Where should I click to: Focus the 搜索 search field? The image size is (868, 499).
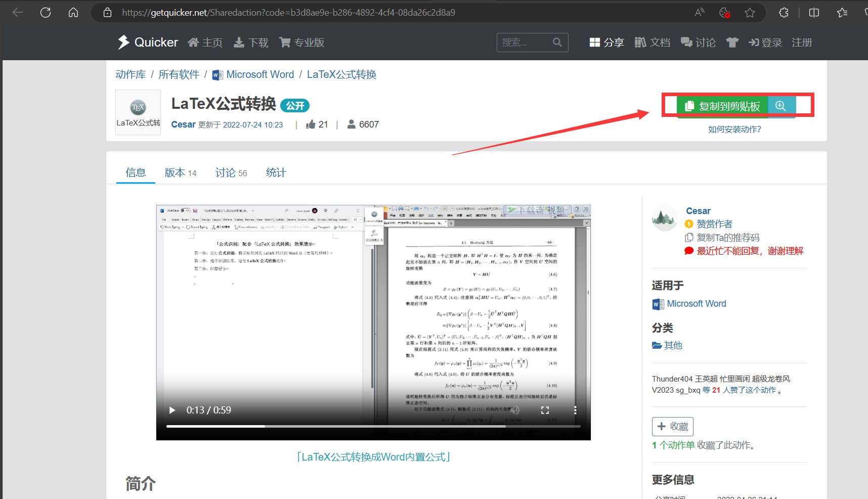click(x=524, y=43)
